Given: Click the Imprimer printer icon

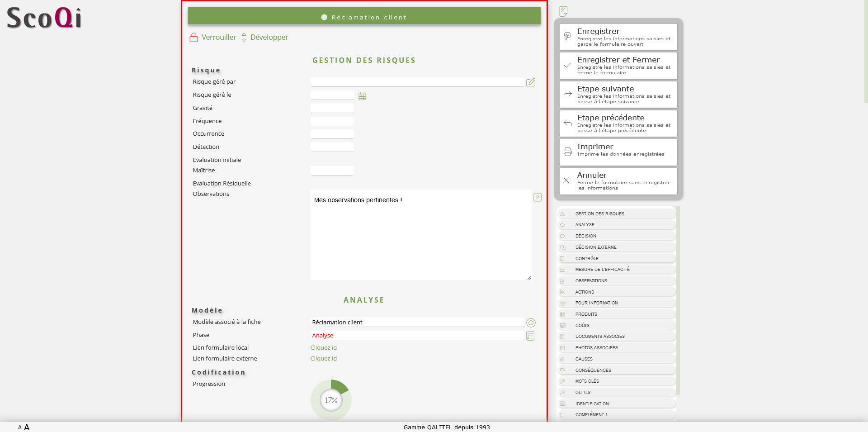Looking at the screenshot, I should 568,152.
